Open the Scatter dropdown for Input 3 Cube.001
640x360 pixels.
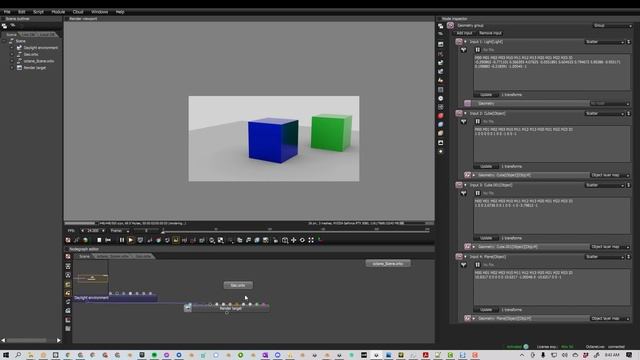tap(605, 185)
